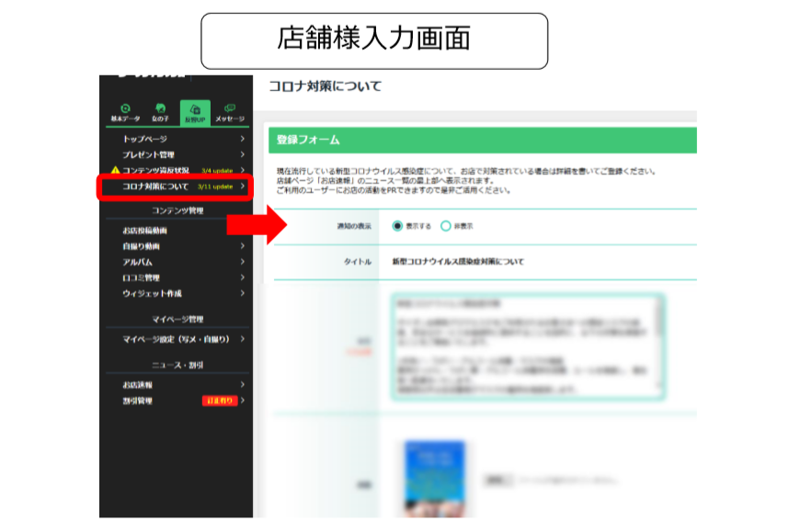The height and width of the screenshot is (521, 812).
Task: Expand the ウィジェット作成 chevron
Action: click(243, 293)
